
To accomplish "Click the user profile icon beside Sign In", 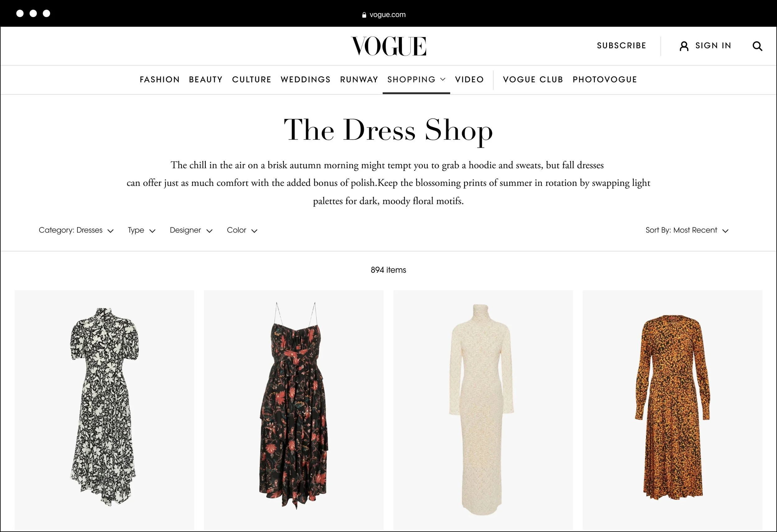I will (684, 46).
